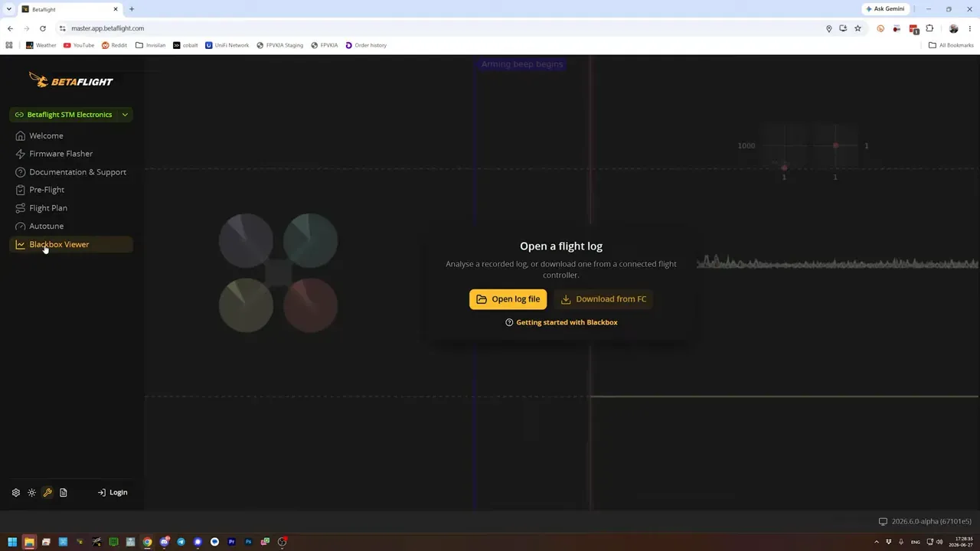Open the Windows Start menu
This screenshot has width=980, height=551.
[12, 542]
